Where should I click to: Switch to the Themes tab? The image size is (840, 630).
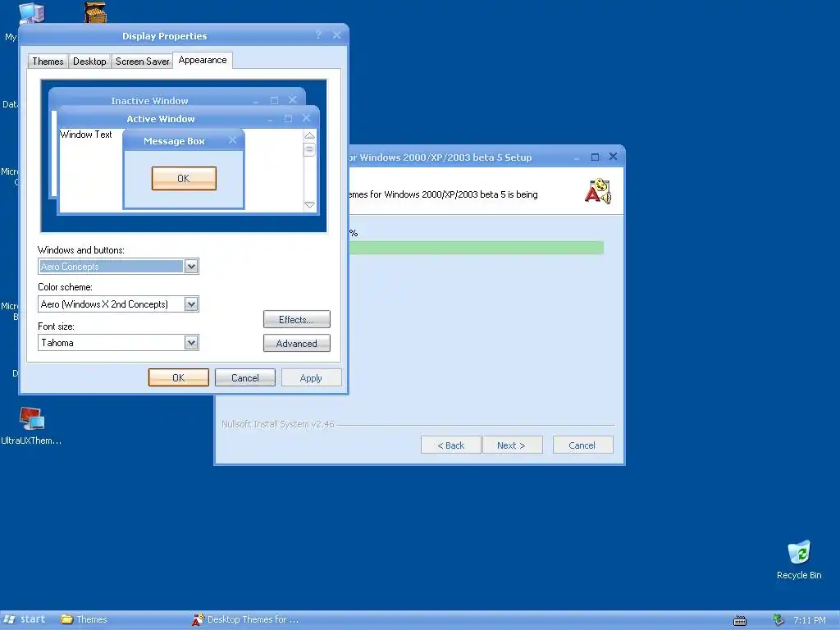pos(48,61)
